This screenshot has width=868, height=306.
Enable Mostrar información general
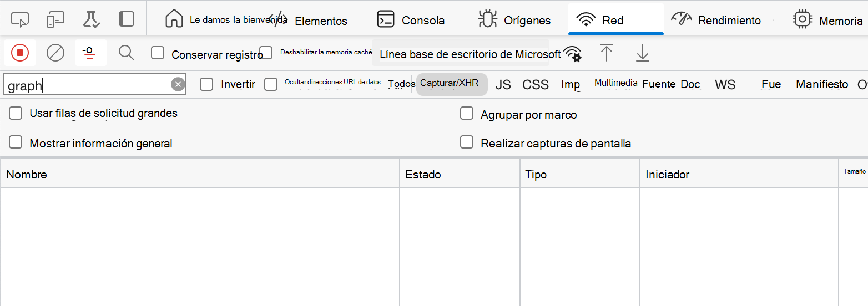pyautogui.click(x=16, y=142)
